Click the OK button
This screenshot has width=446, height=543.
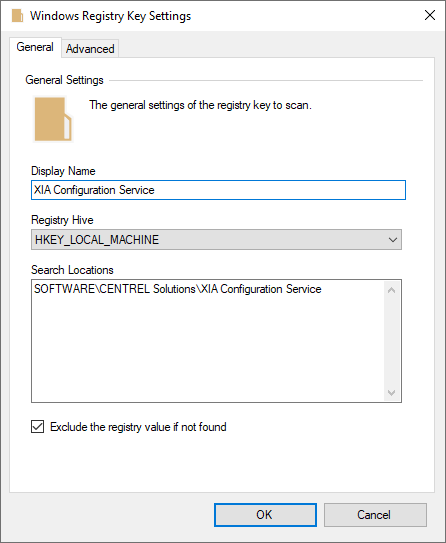click(x=265, y=515)
